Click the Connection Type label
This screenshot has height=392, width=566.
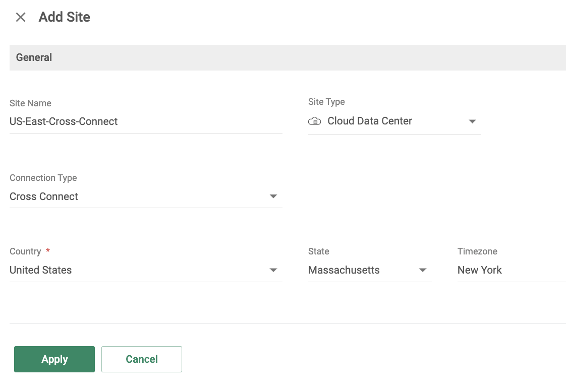click(43, 178)
